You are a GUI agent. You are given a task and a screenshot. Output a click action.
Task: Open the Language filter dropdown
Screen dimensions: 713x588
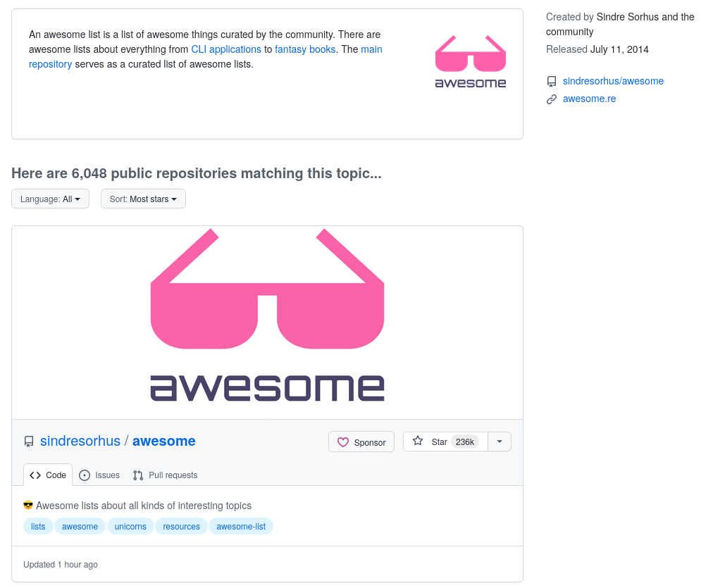50,199
